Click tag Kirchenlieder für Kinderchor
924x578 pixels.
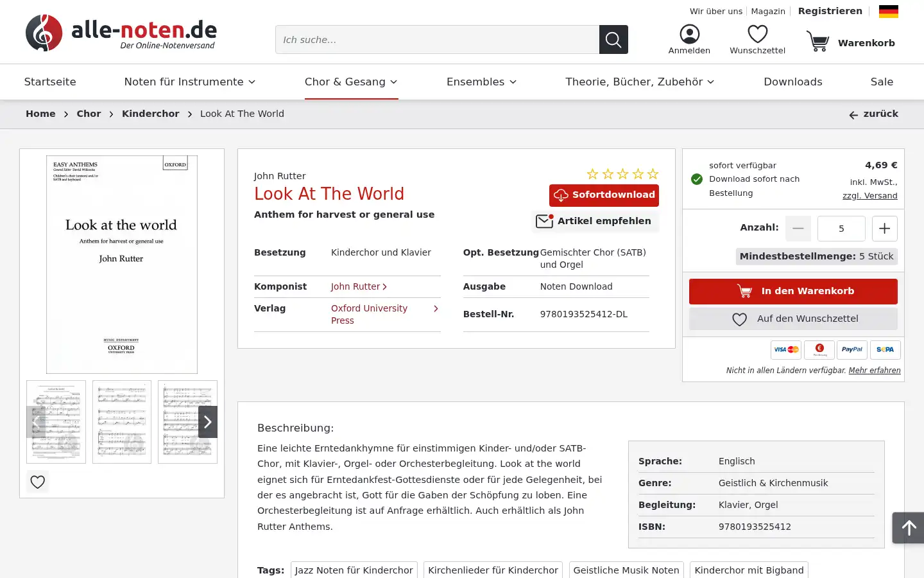493,570
